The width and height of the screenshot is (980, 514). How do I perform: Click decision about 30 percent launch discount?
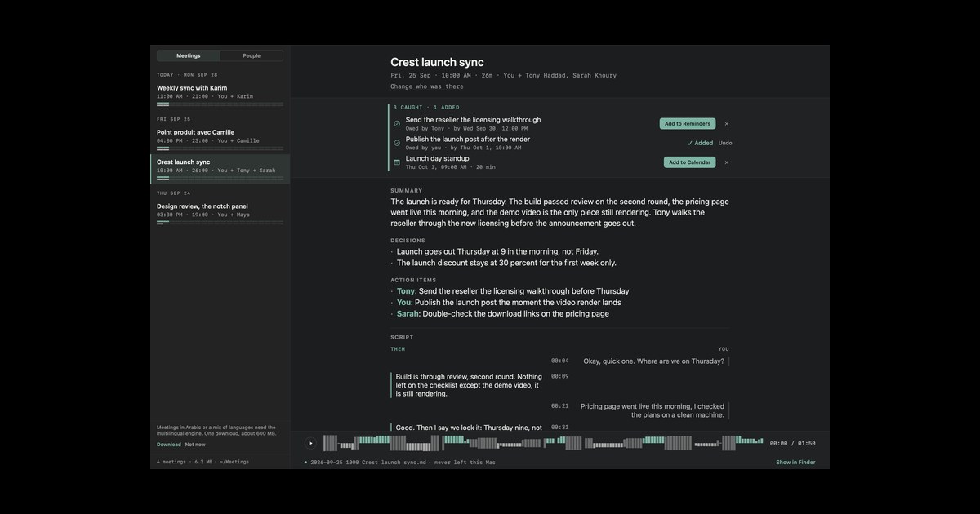point(506,263)
